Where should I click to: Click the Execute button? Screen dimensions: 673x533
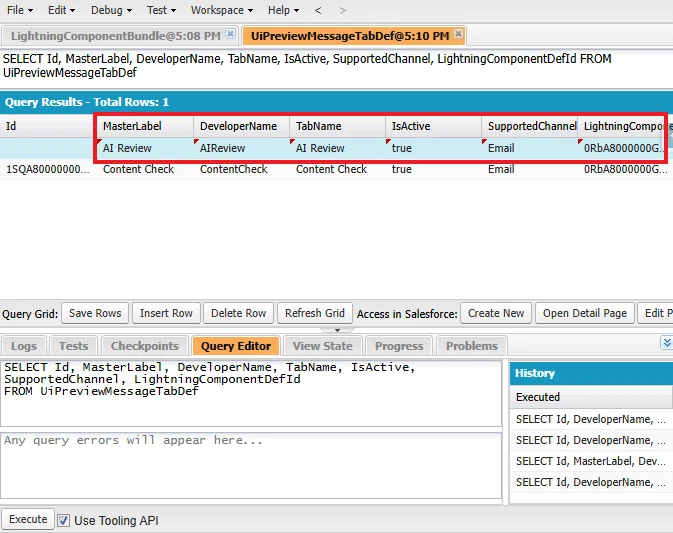(x=28, y=519)
